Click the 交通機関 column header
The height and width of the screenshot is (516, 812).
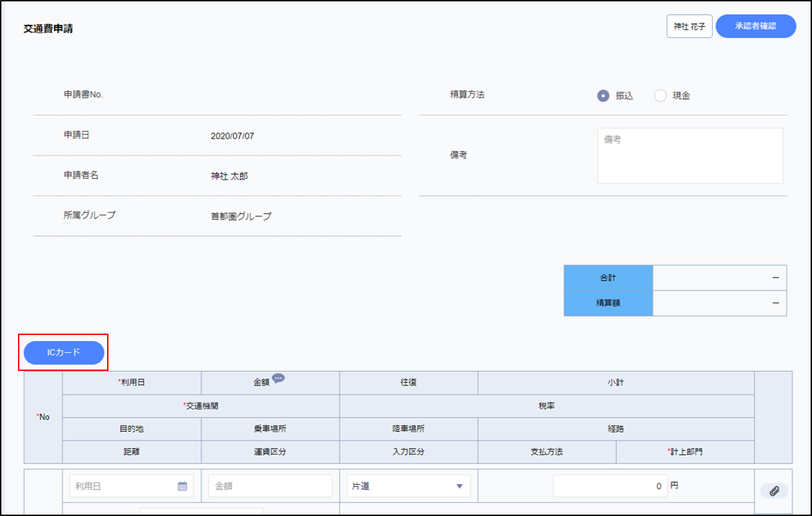(201, 406)
